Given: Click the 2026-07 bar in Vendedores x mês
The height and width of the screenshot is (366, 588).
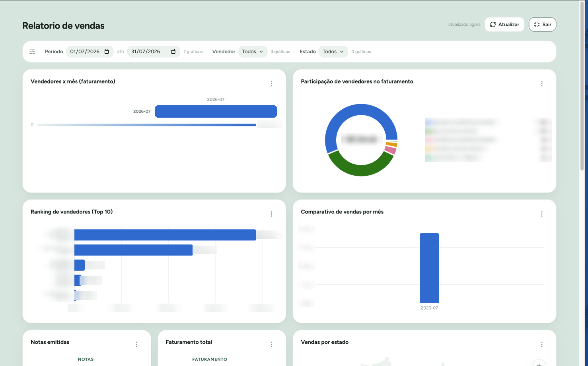Looking at the screenshot, I should click(x=216, y=111).
